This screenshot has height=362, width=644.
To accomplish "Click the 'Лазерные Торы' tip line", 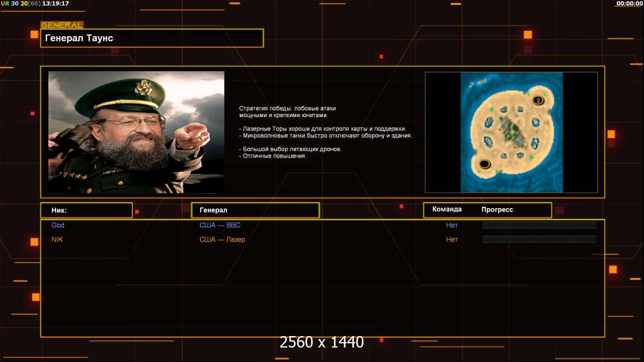I will click(x=323, y=129).
